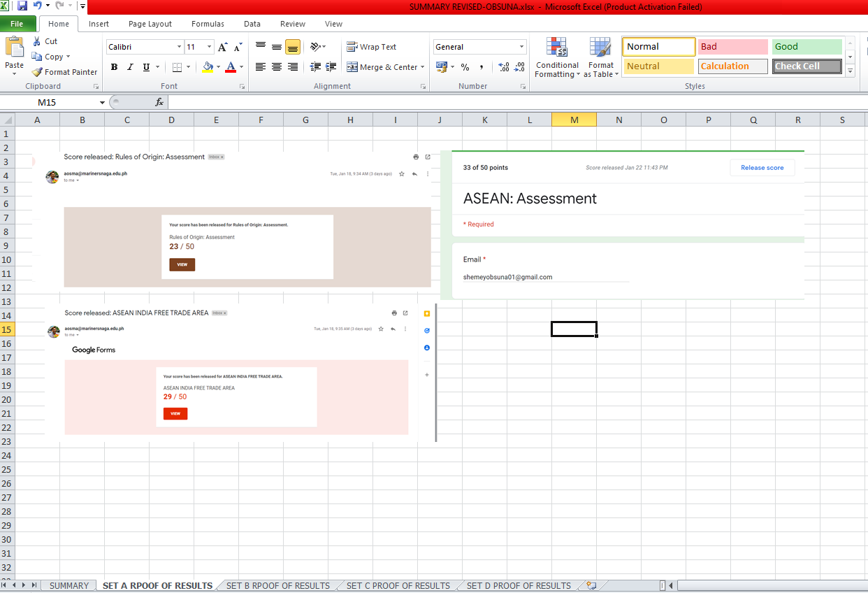868x593 pixels.
Task: Apply the Neutral cell style
Action: (x=658, y=66)
